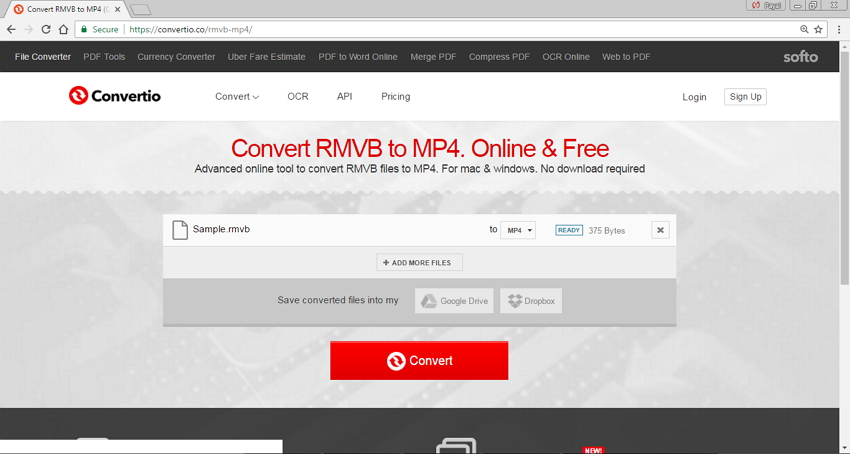
Task: Open Merge PDF link
Action: [x=433, y=57]
